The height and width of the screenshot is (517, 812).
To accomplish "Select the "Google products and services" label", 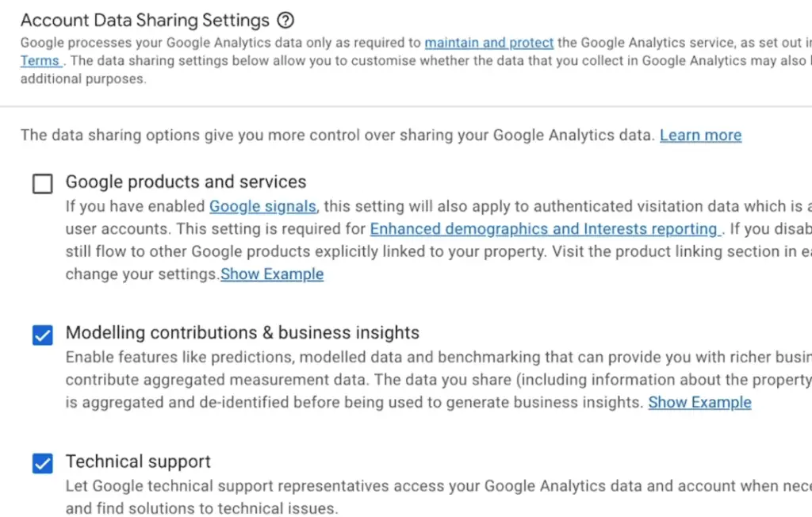I will [186, 182].
